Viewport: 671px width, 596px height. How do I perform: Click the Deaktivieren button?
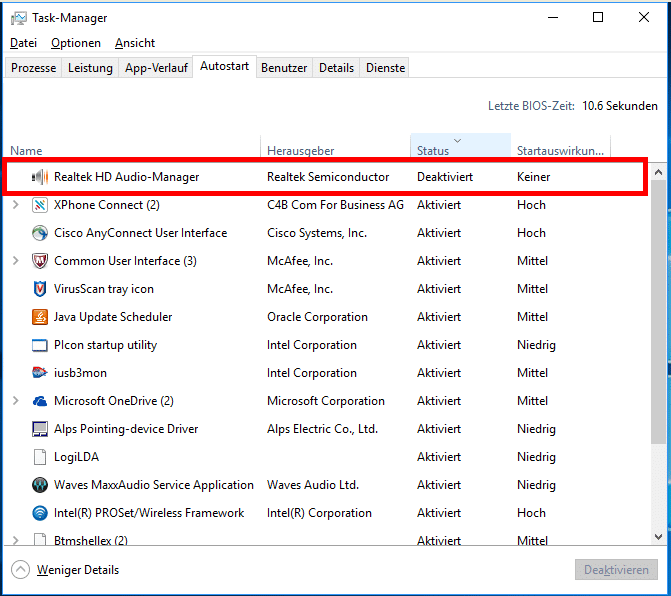pyautogui.click(x=616, y=570)
